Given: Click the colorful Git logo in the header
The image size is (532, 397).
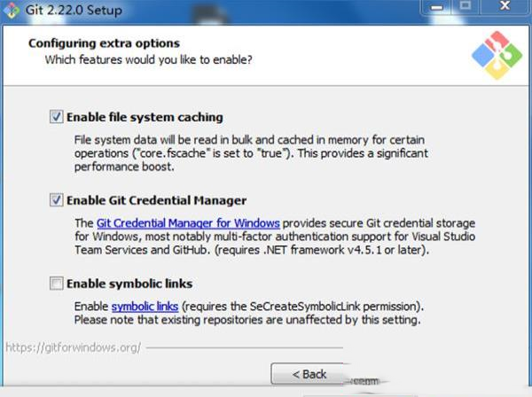Looking at the screenshot, I should coord(495,55).
